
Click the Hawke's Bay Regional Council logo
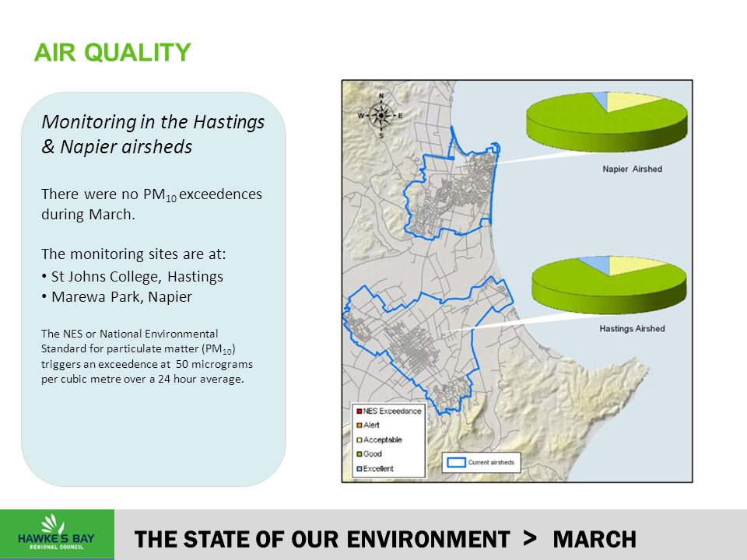click(x=57, y=534)
